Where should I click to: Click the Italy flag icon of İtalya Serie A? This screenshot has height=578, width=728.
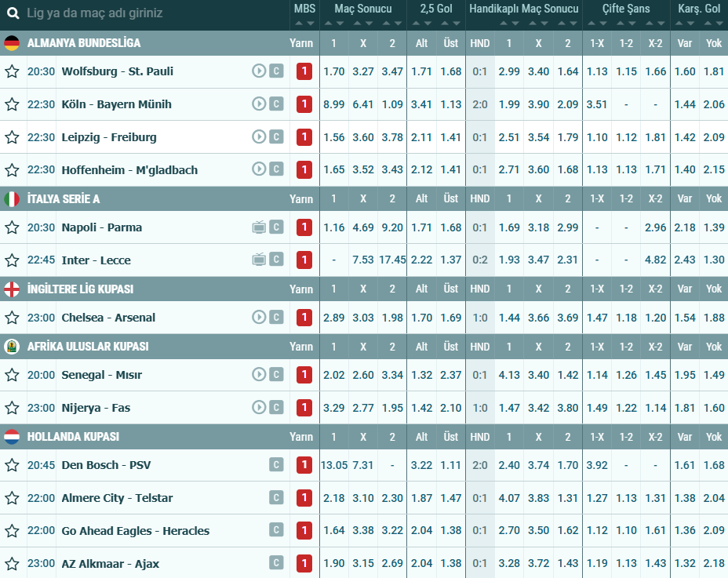click(x=12, y=199)
